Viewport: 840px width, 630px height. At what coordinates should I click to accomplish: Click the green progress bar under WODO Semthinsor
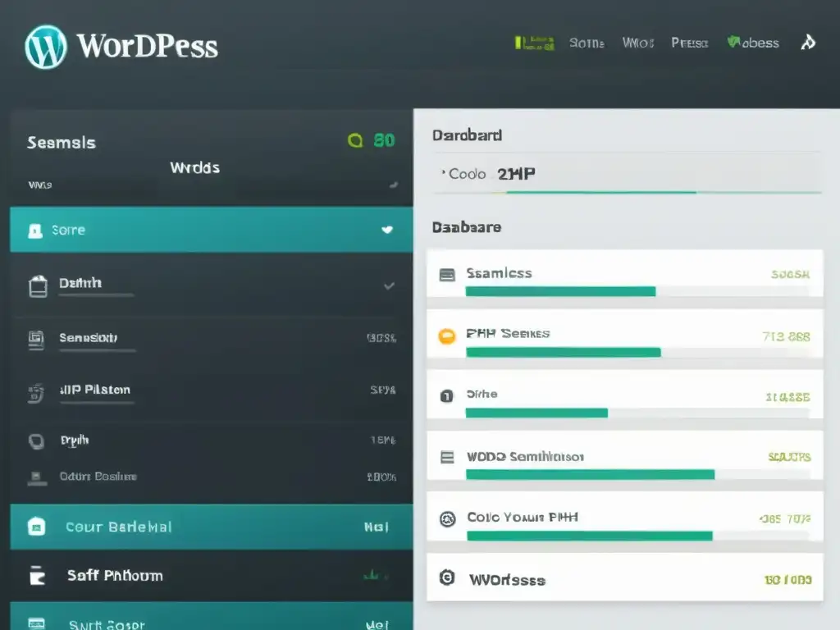[x=590, y=474]
